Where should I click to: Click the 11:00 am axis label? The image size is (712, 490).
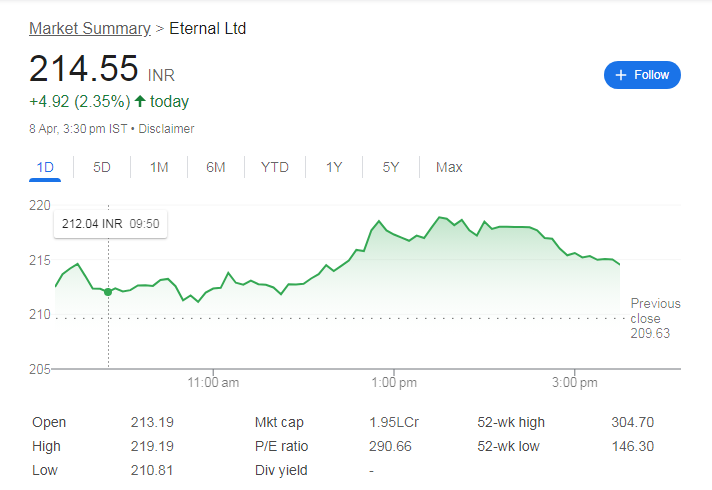[213, 382]
